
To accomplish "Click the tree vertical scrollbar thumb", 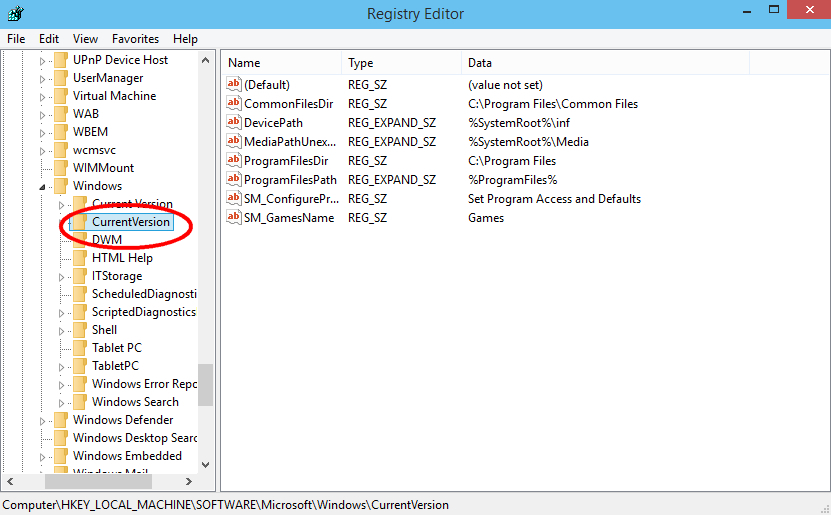I will coord(206,385).
